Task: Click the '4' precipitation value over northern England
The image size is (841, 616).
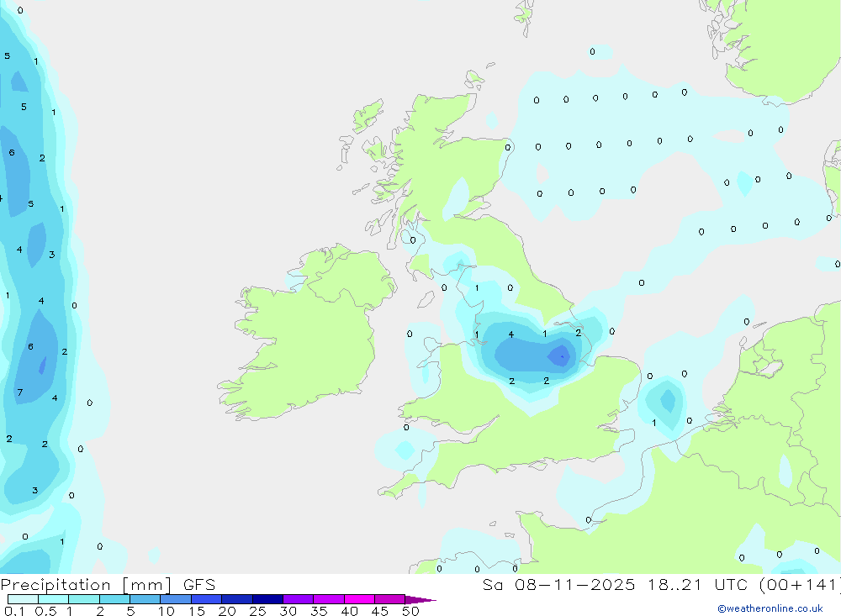Action: 511,334
